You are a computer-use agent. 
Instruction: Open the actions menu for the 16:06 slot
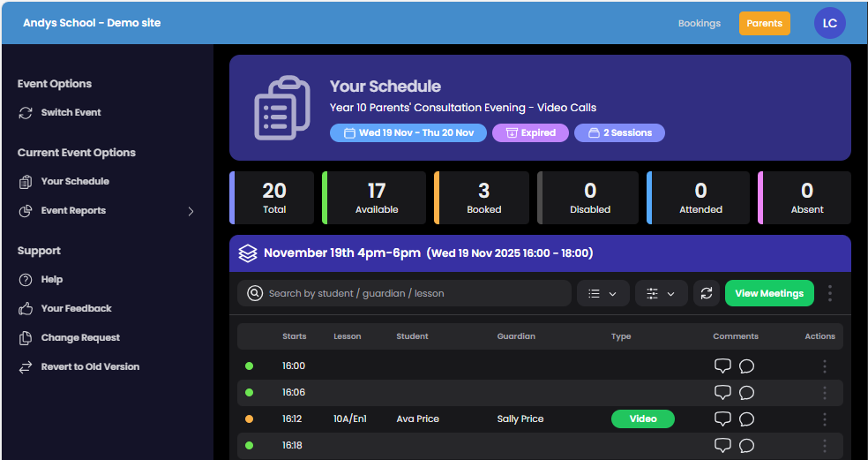pos(824,393)
